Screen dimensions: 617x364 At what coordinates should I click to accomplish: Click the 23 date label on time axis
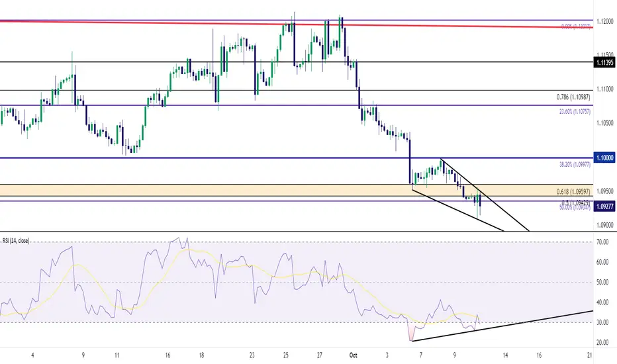click(x=252, y=355)
